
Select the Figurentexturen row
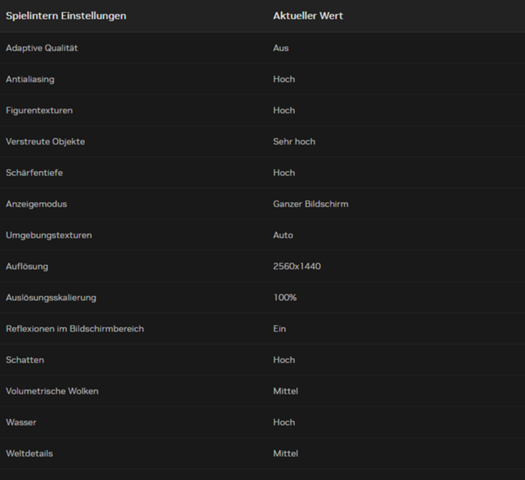262,110
